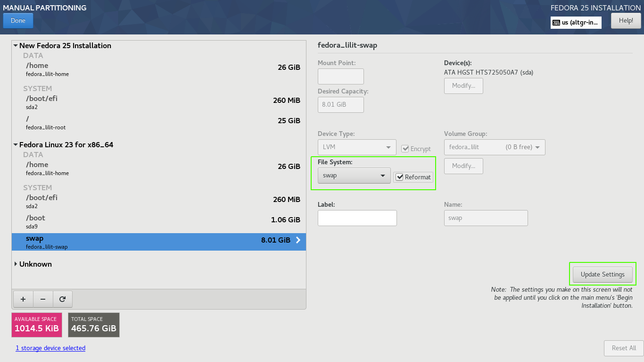644x362 pixels.
Task: Click the Label text field
Action: (357, 218)
